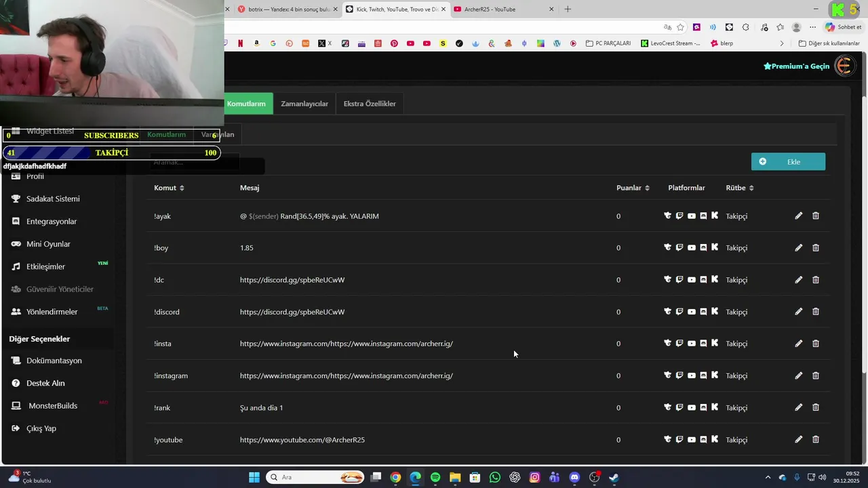The height and width of the screenshot is (488, 868).
Task: Add this page to favorites star icon
Action: 680,27
